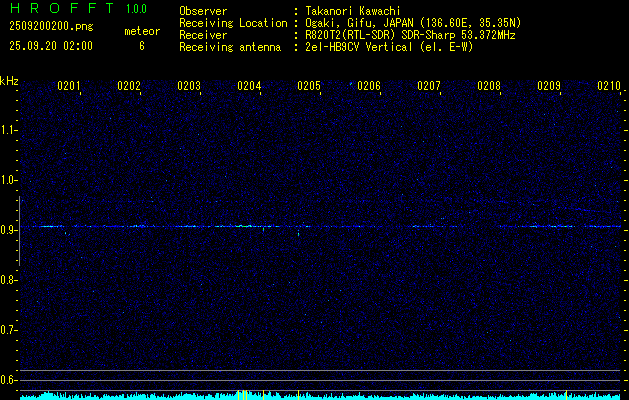Click the kHz axis unit label

[9, 81]
